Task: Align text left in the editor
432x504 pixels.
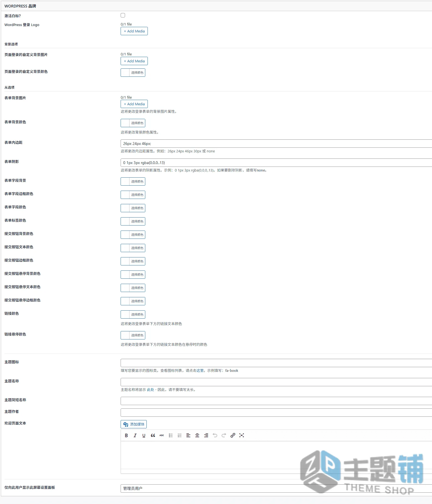Action: point(188,435)
